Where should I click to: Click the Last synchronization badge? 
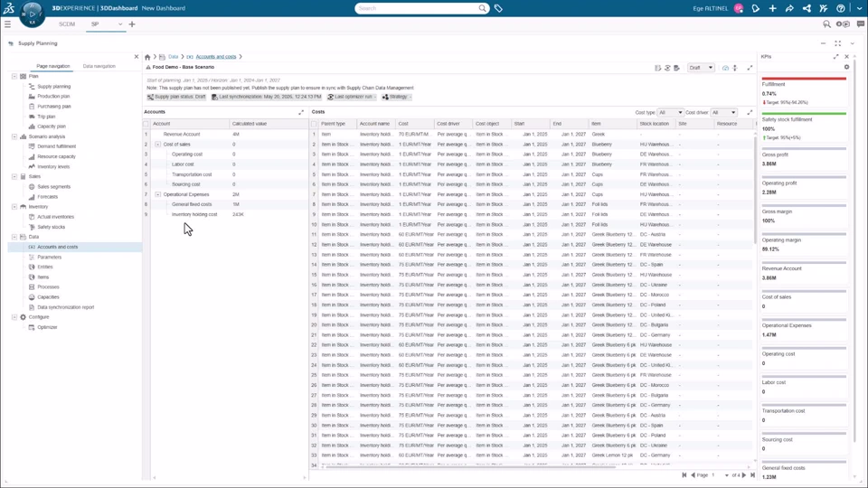point(267,97)
